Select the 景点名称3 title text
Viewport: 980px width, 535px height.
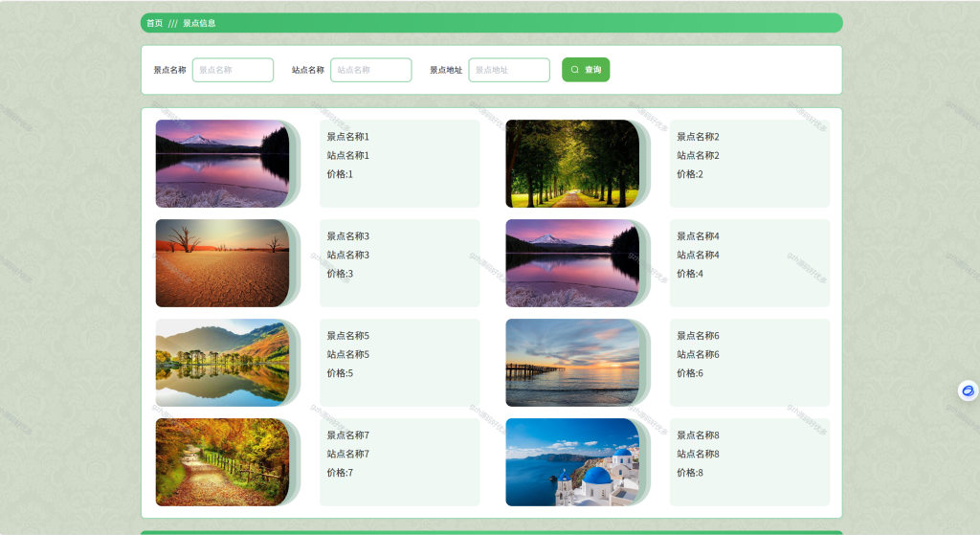pyautogui.click(x=348, y=235)
